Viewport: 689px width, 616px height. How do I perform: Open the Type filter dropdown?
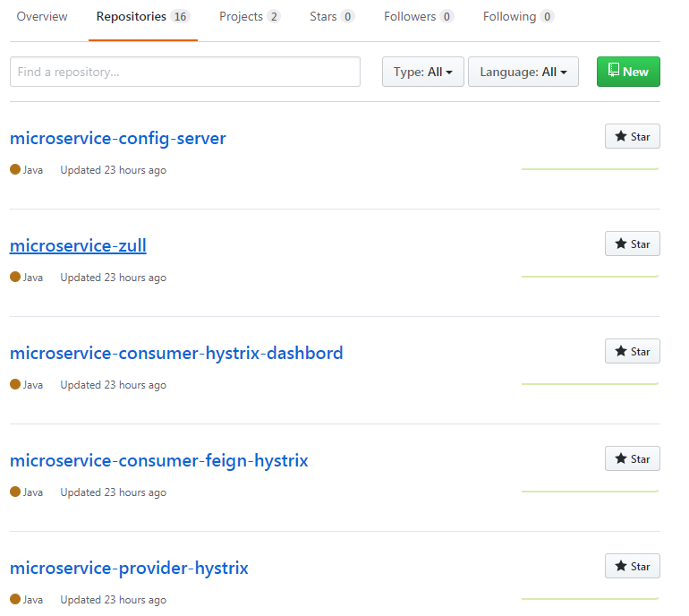[422, 72]
